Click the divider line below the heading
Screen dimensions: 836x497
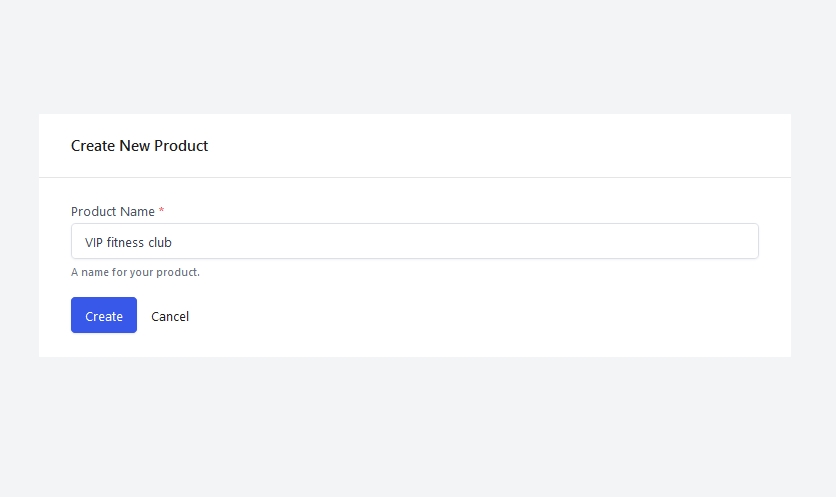(x=414, y=177)
